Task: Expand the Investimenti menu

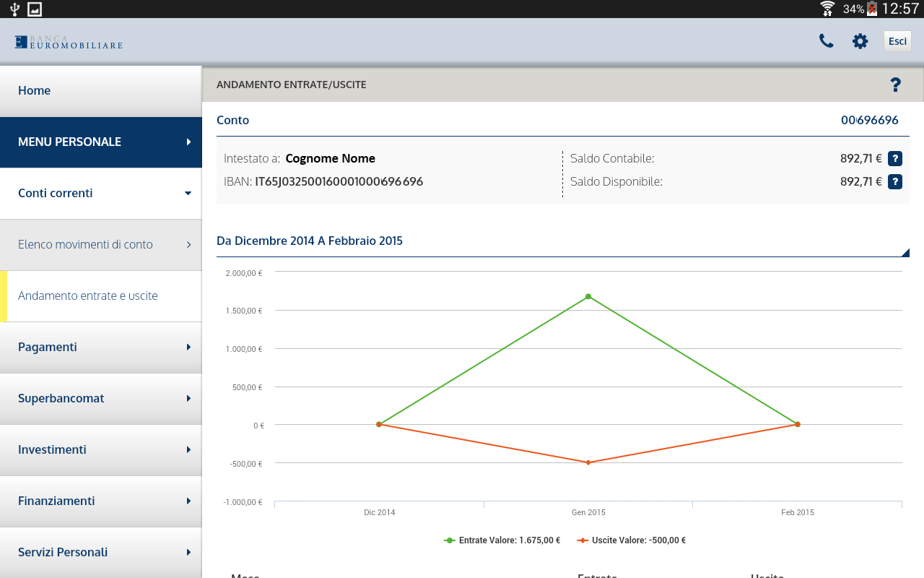Action: click(x=101, y=450)
